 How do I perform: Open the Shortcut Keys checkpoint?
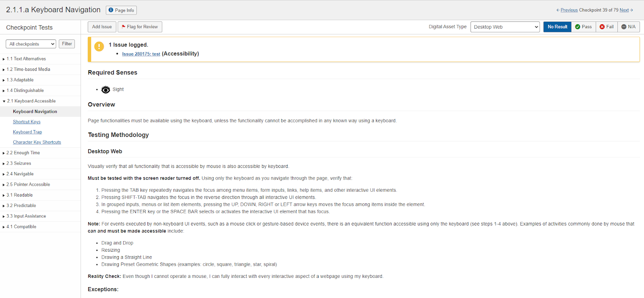[x=27, y=122]
